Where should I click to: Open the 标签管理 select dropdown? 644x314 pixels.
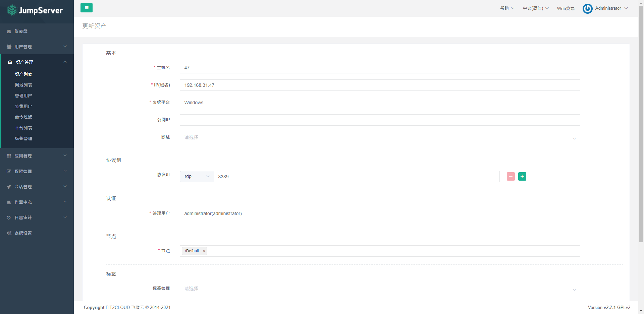[380, 289]
